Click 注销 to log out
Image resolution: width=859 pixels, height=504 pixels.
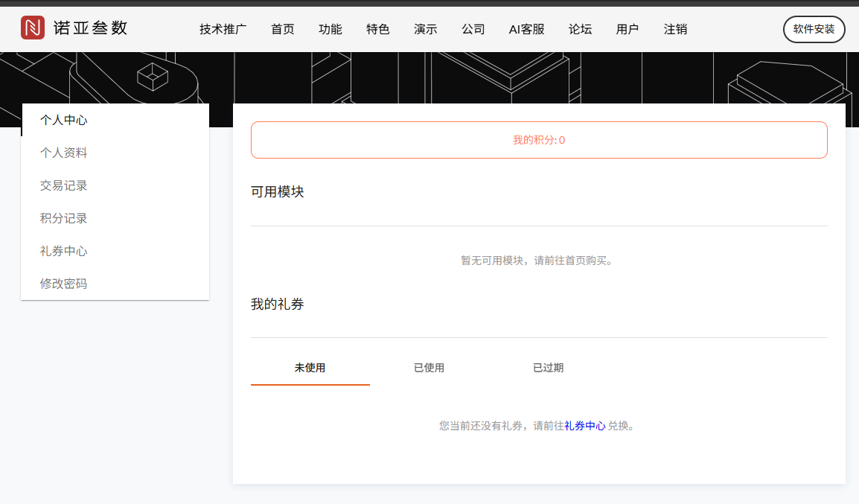pos(676,30)
